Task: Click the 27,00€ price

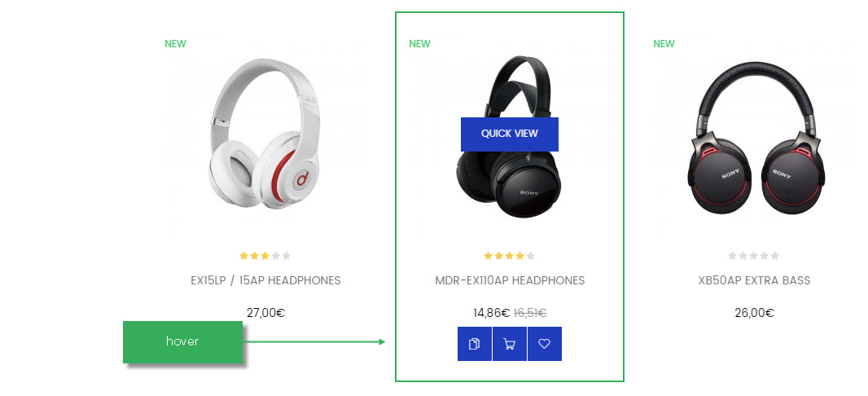Action: click(265, 313)
